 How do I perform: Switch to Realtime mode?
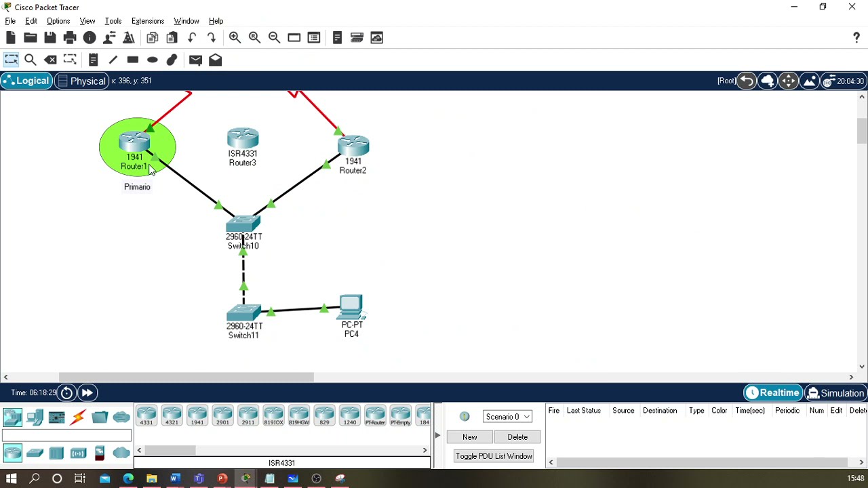(x=772, y=393)
